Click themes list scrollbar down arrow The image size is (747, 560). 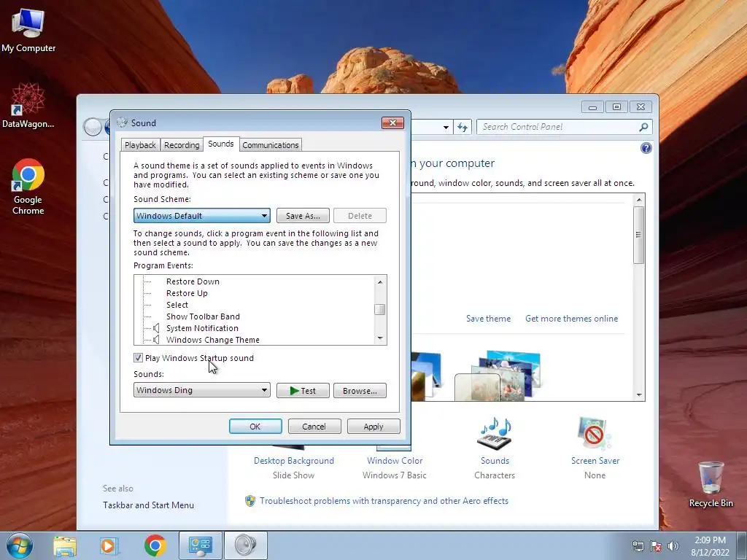coord(639,394)
